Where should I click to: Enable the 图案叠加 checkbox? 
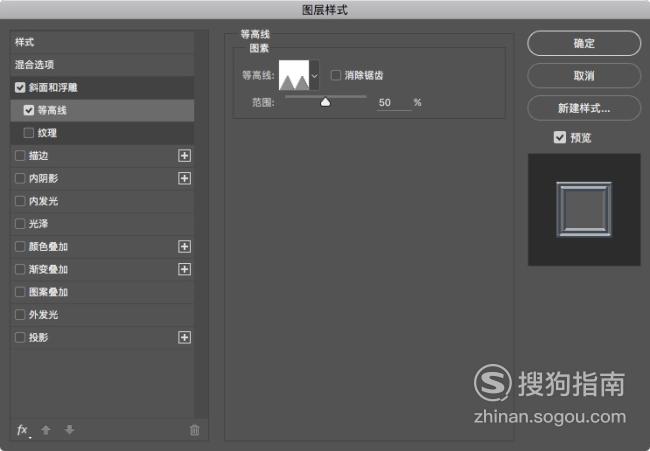point(20,292)
